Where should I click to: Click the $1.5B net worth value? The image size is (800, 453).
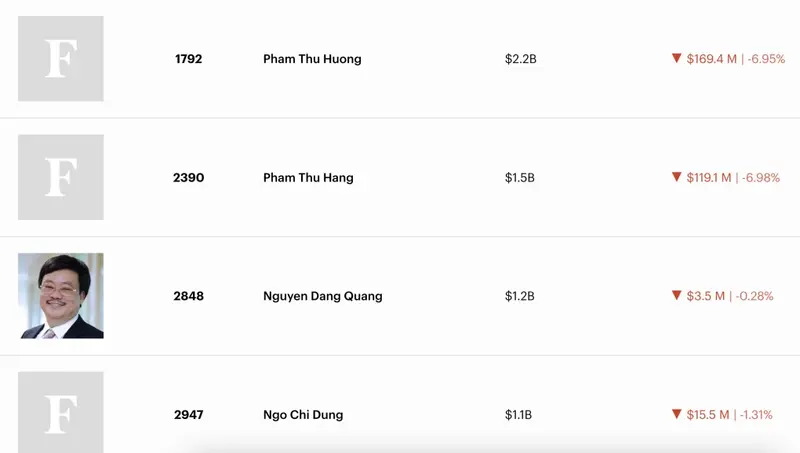tap(519, 178)
